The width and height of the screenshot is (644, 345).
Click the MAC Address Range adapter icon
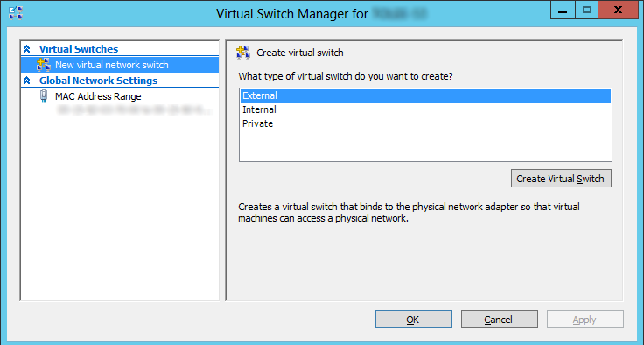pyautogui.click(x=44, y=96)
